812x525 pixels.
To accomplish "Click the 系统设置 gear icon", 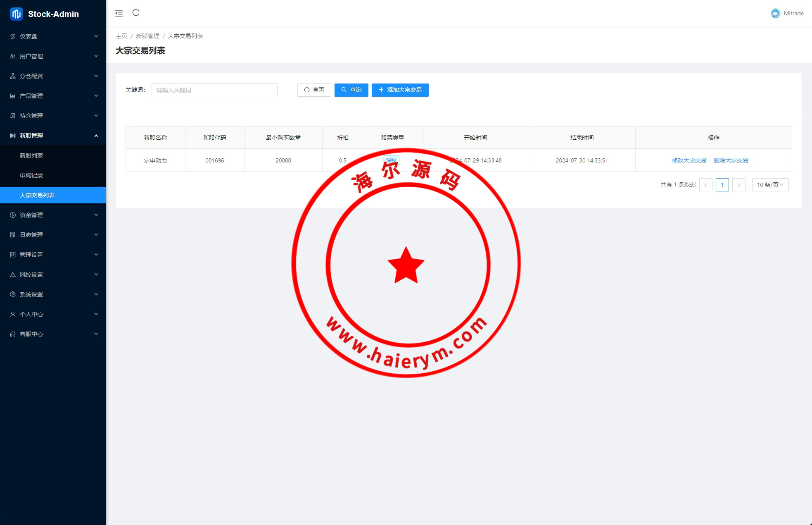I will coord(13,294).
